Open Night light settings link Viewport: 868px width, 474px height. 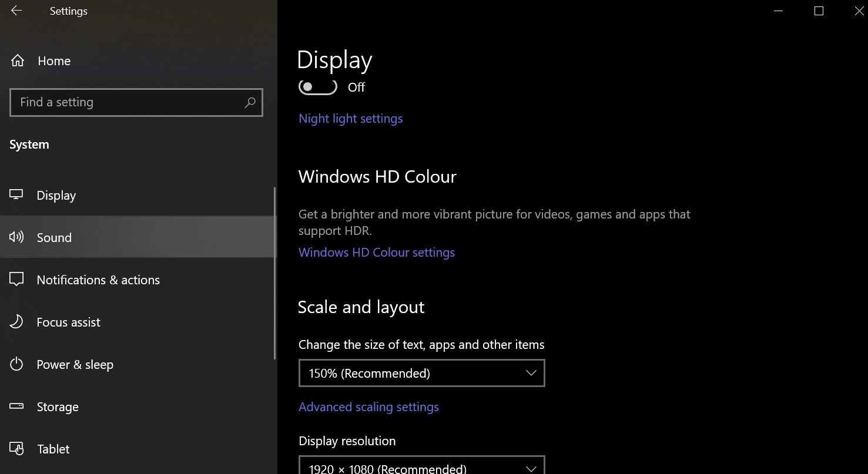351,119
